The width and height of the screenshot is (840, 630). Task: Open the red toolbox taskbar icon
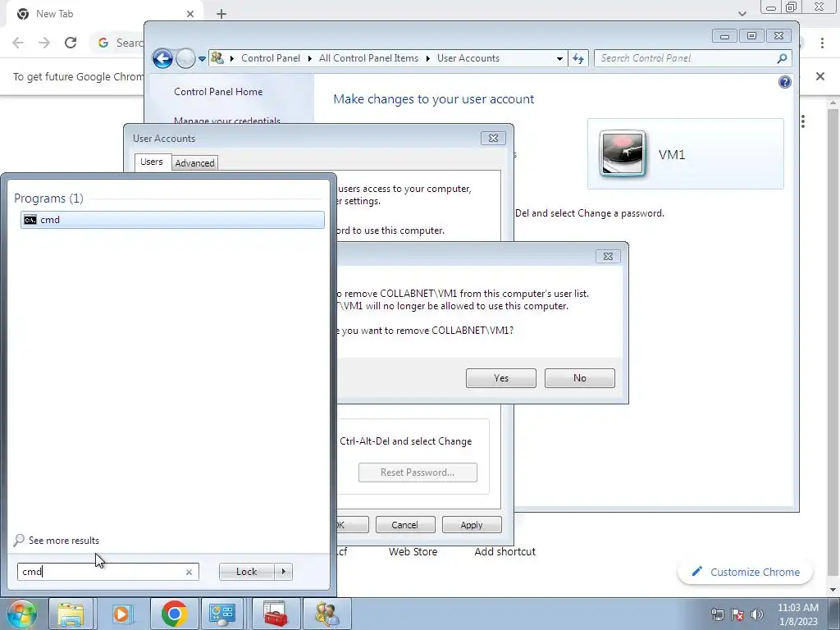click(276, 614)
